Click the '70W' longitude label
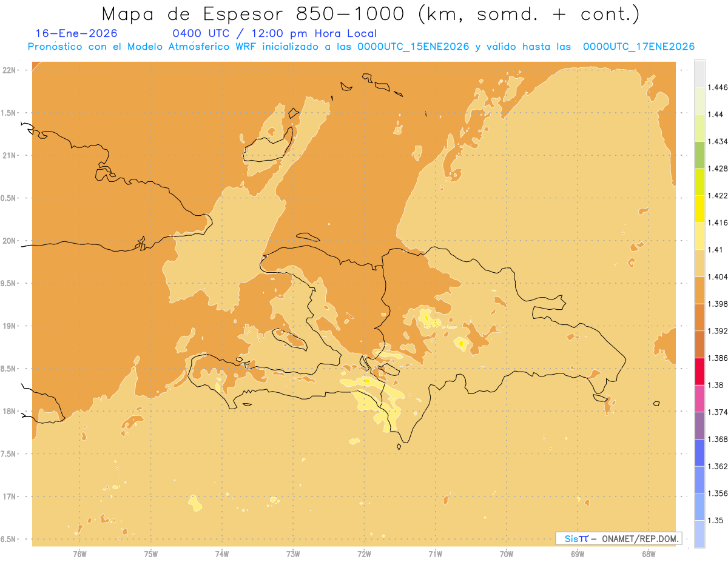 pyautogui.click(x=507, y=554)
